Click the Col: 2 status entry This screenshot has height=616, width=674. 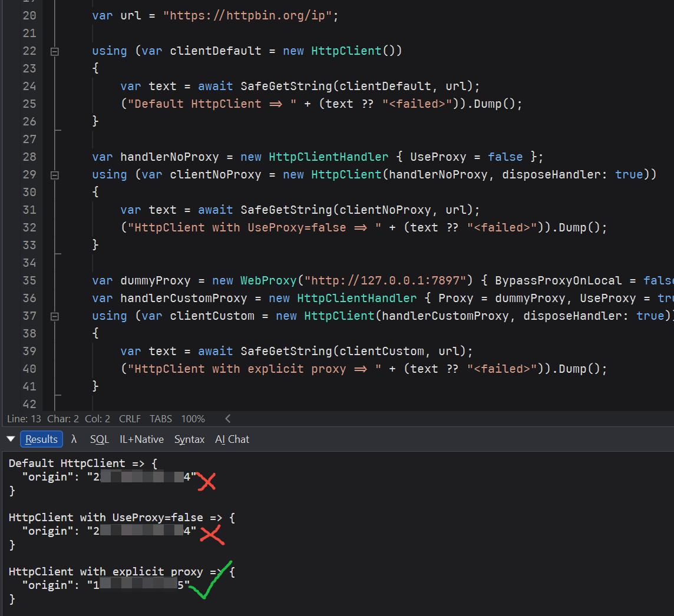[98, 419]
